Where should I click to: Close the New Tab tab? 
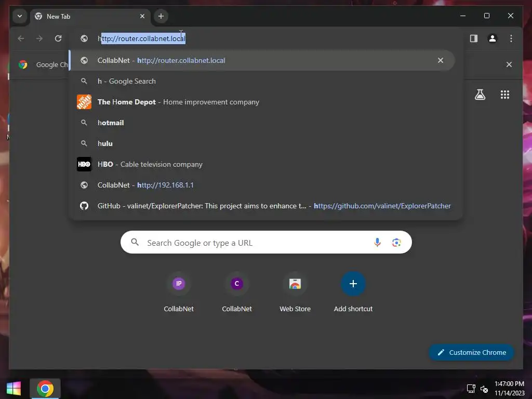tap(142, 16)
